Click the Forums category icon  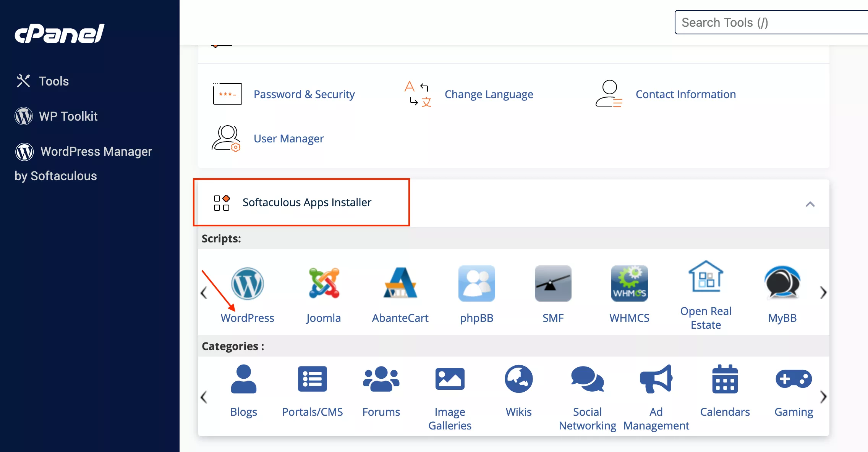click(x=381, y=379)
